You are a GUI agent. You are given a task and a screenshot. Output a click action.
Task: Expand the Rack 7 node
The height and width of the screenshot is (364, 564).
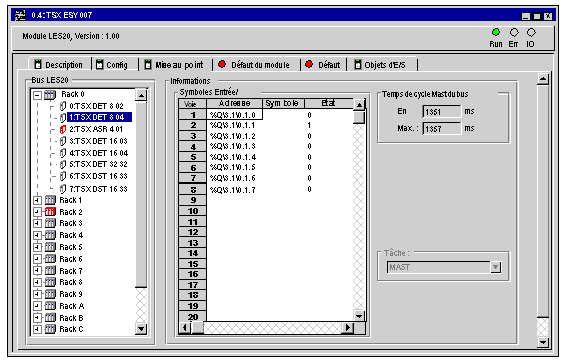37,271
